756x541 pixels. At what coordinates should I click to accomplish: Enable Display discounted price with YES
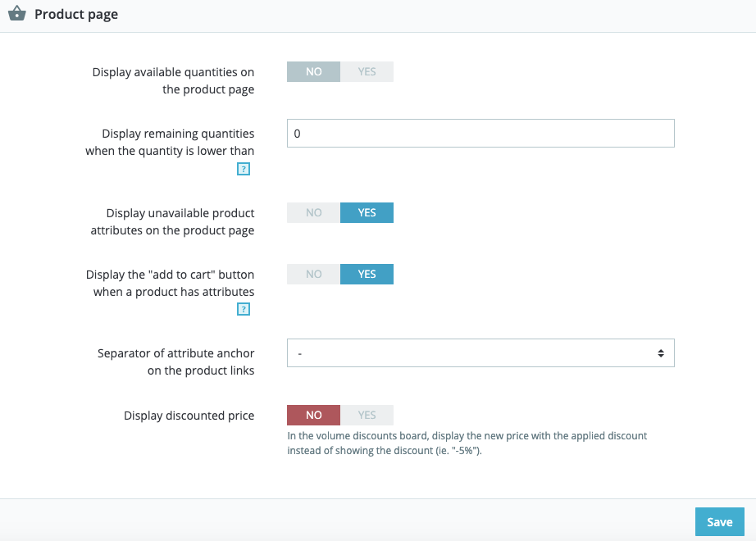coord(367,415)
